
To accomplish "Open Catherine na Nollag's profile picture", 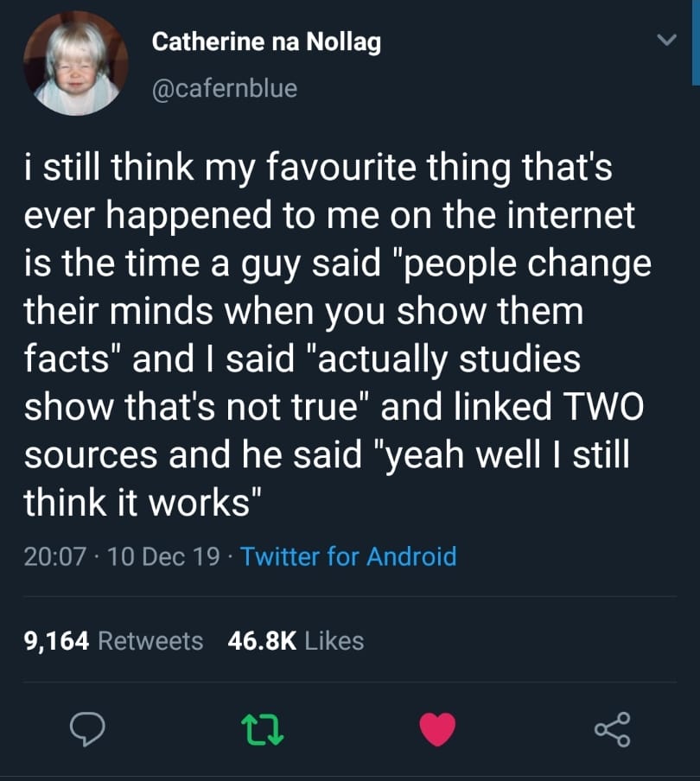I will pos(76,64).
